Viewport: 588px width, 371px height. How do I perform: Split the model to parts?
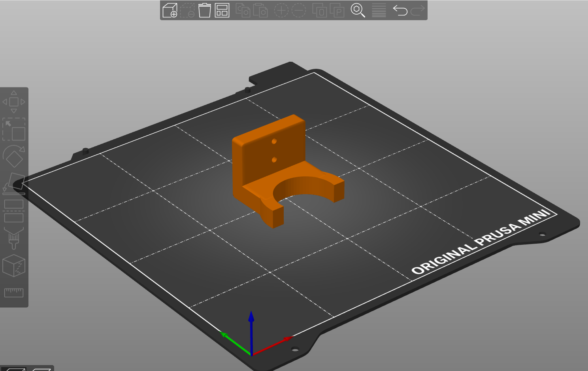337,10
